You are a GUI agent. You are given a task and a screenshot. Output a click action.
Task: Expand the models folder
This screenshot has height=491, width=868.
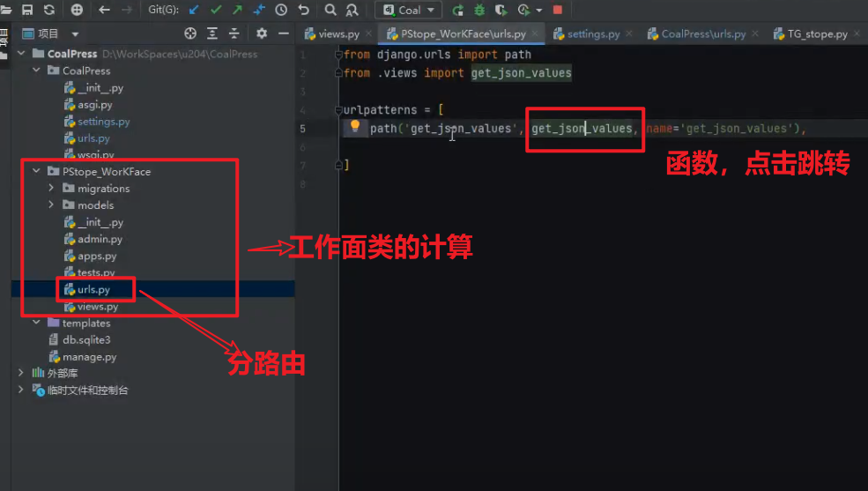pos(51,205)
